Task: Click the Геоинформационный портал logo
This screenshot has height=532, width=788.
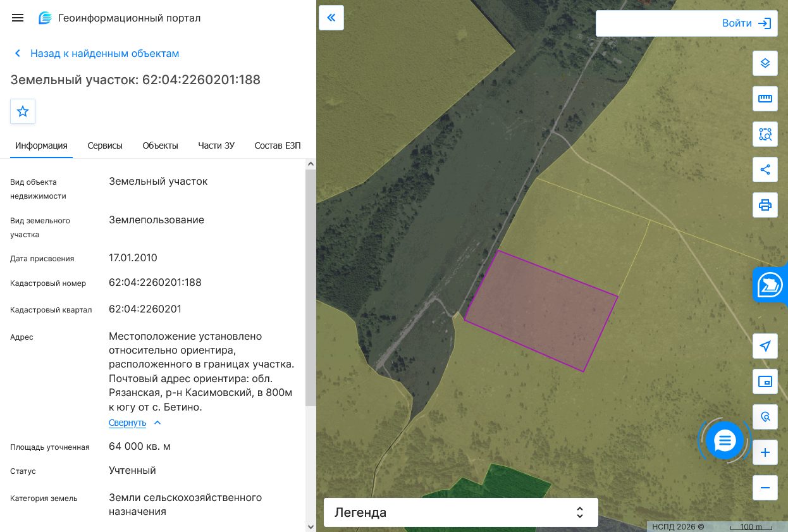Action: 119,18
